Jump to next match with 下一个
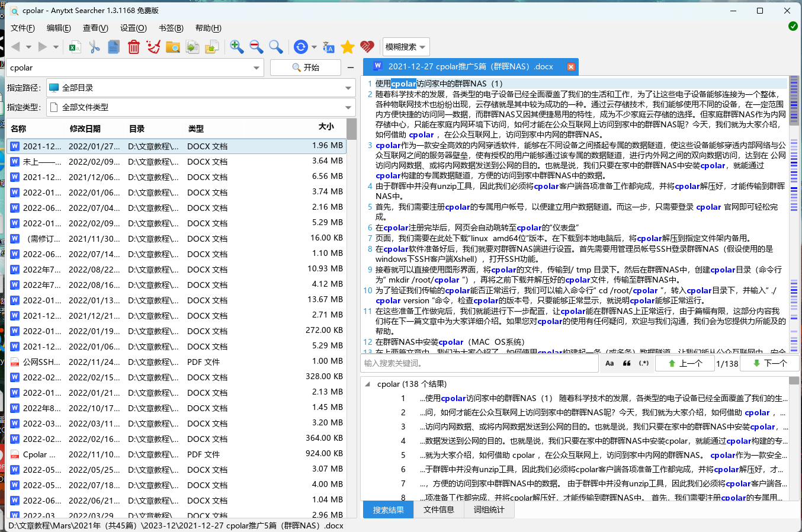Viewport: 802px width, 532px height. click(769, 363)
